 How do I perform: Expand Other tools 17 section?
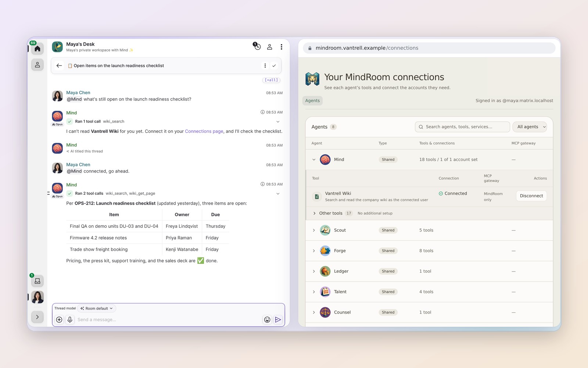pyautogui.click(x=315, y=213)
